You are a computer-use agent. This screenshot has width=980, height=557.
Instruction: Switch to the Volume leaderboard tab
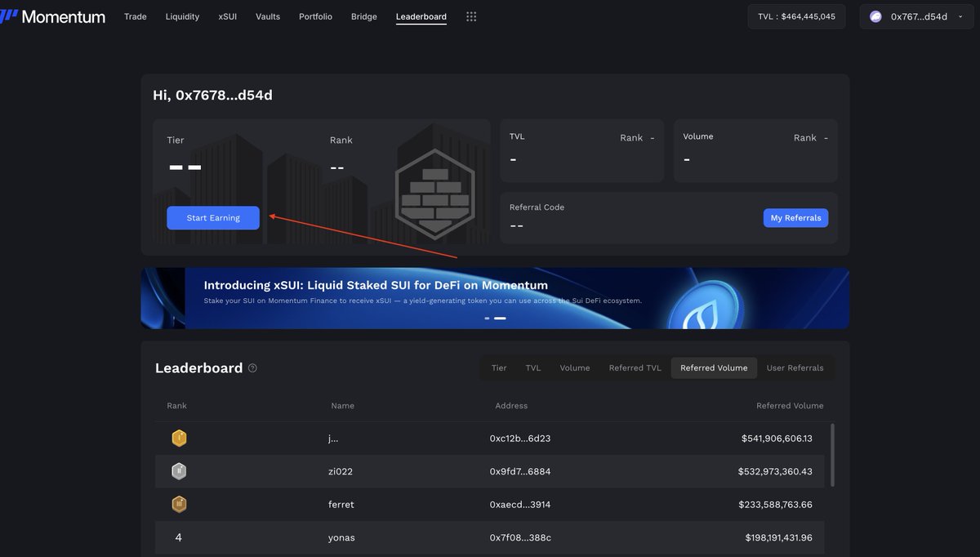575,368
